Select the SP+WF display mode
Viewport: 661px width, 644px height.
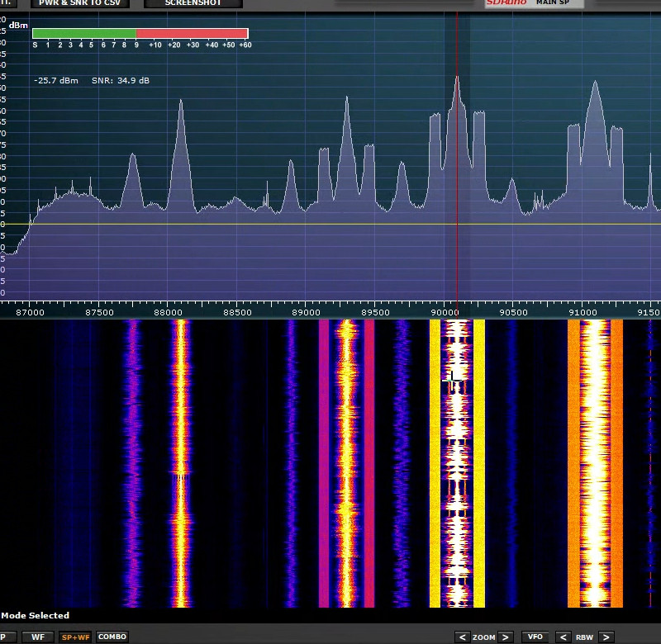click(75, 637)
